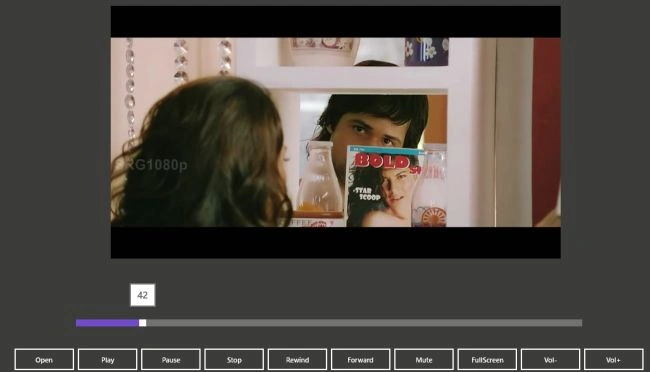The image size is (650, 372).
Task: Switch to FullScreen mode
Action: click(487, 359)
